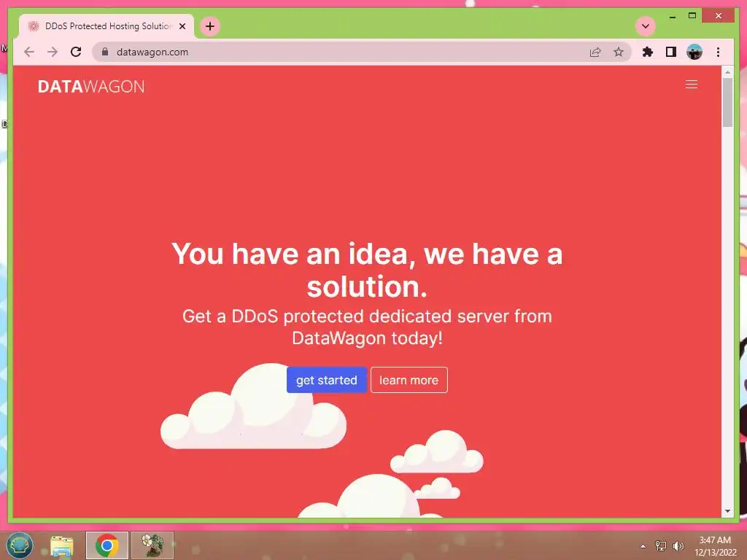Click the headline 'You have an idea, we have a solution.'
Viewport: 747px width, 560px height.
(367, 270)
